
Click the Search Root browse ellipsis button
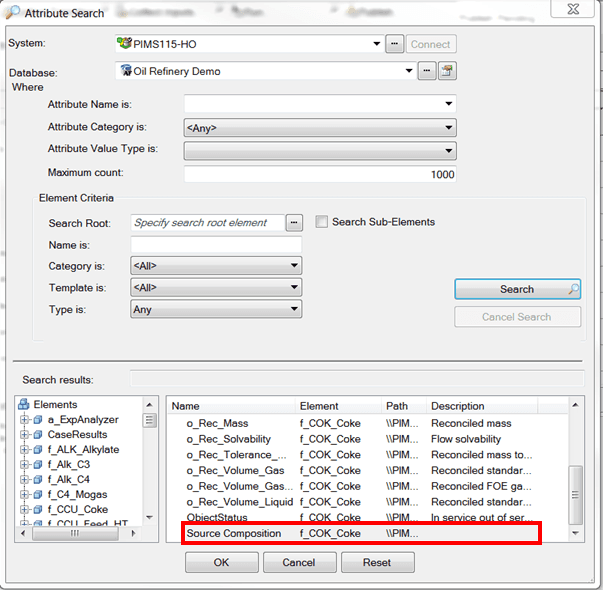tap(294, 223)
